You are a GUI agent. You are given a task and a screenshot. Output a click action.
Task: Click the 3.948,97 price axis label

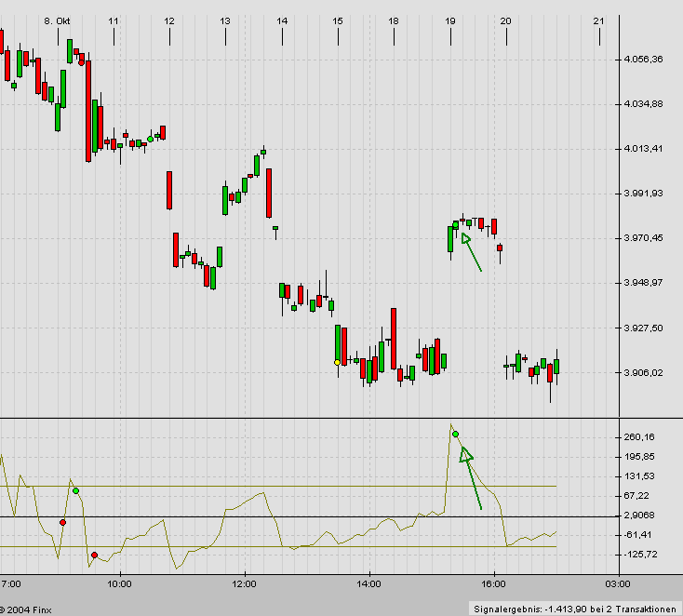pos(643,283)
